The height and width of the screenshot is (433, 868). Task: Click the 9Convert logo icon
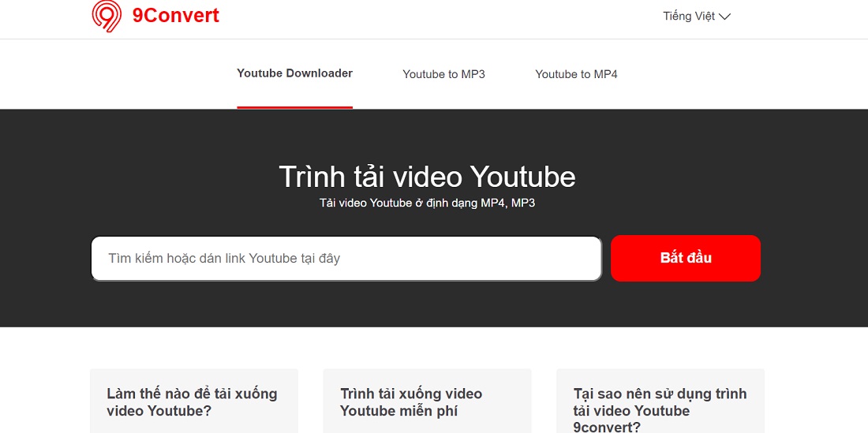(107, 16)
